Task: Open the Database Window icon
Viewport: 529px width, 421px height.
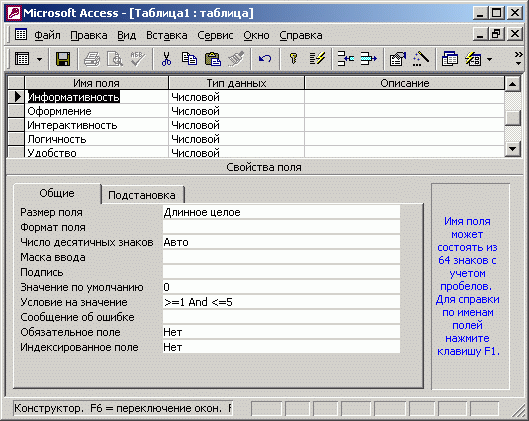Action: click(450, 59)
